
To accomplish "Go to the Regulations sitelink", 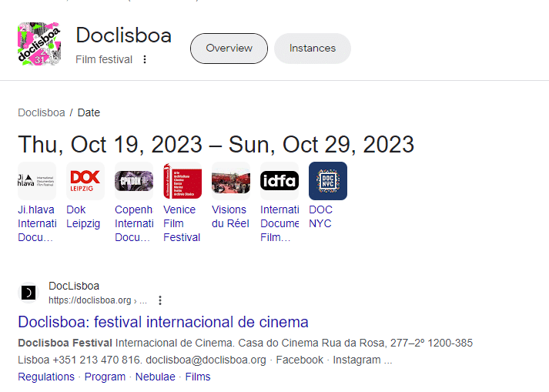I will (x=46, y=377).
